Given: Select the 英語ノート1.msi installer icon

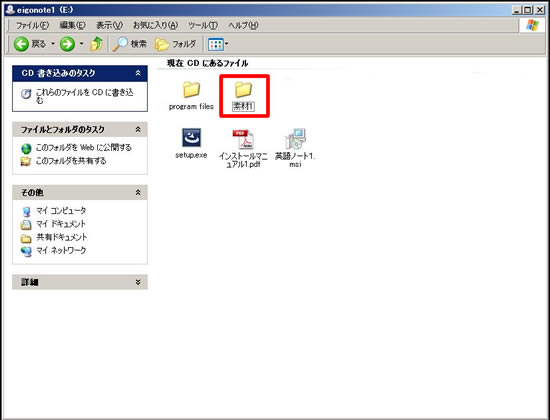Looking at the screenshot, I should point(295,139).
